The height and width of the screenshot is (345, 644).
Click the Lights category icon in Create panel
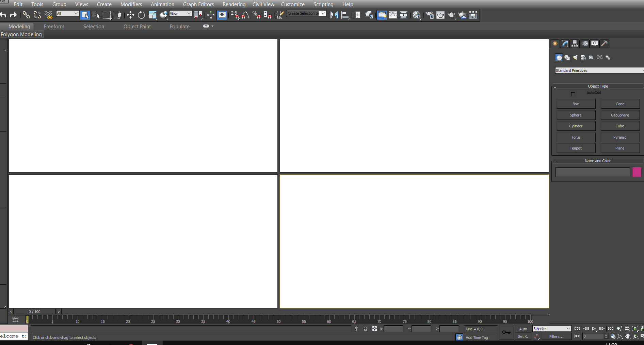576,58
